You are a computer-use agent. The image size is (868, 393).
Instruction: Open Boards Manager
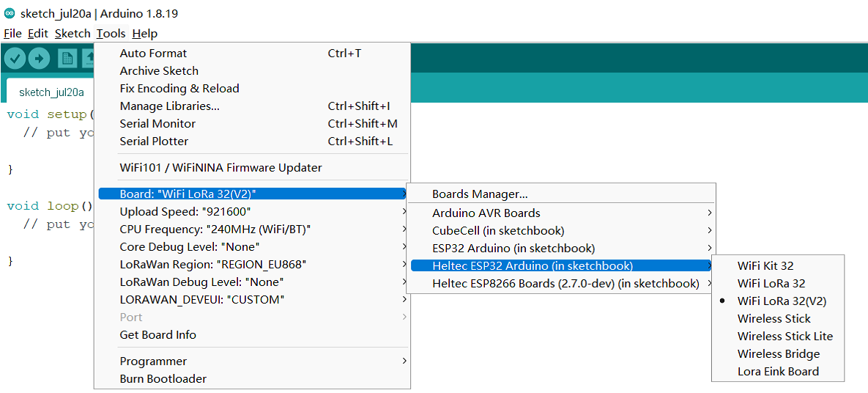(480, 194)
